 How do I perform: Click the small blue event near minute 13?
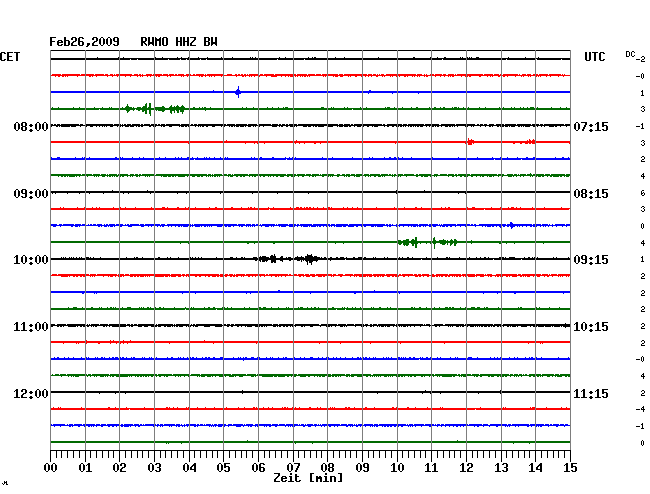coord(512,225)
